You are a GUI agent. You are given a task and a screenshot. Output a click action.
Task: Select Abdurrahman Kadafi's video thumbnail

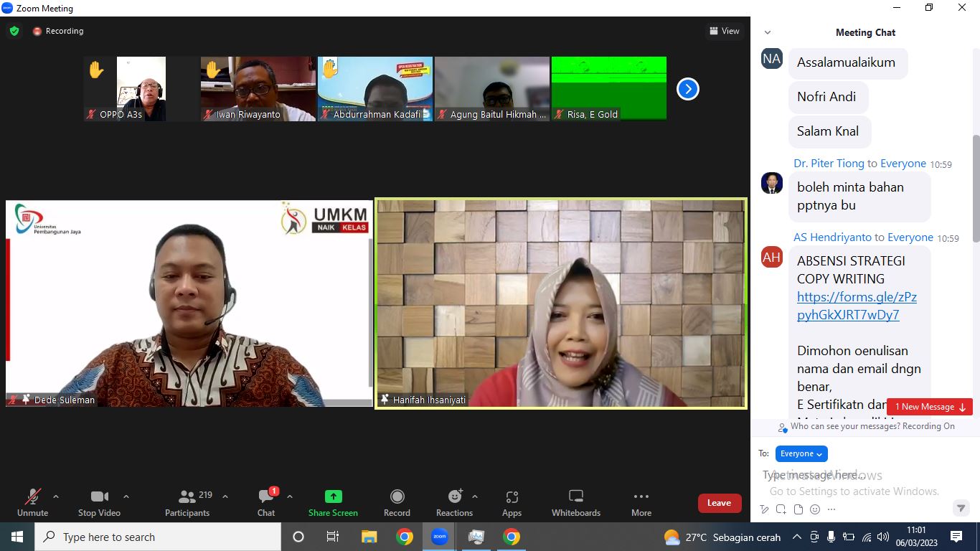tap(375, 89)
